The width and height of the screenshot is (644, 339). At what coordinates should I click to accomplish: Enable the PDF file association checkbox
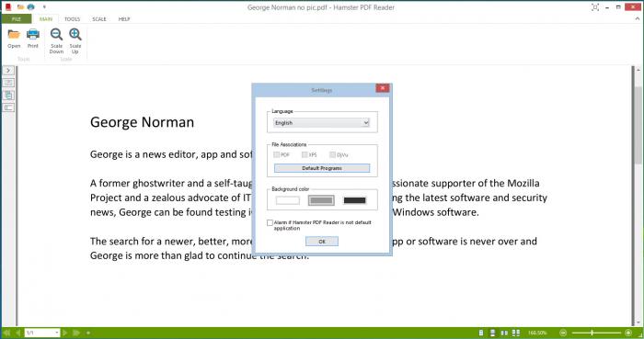(x=276, y=154)
